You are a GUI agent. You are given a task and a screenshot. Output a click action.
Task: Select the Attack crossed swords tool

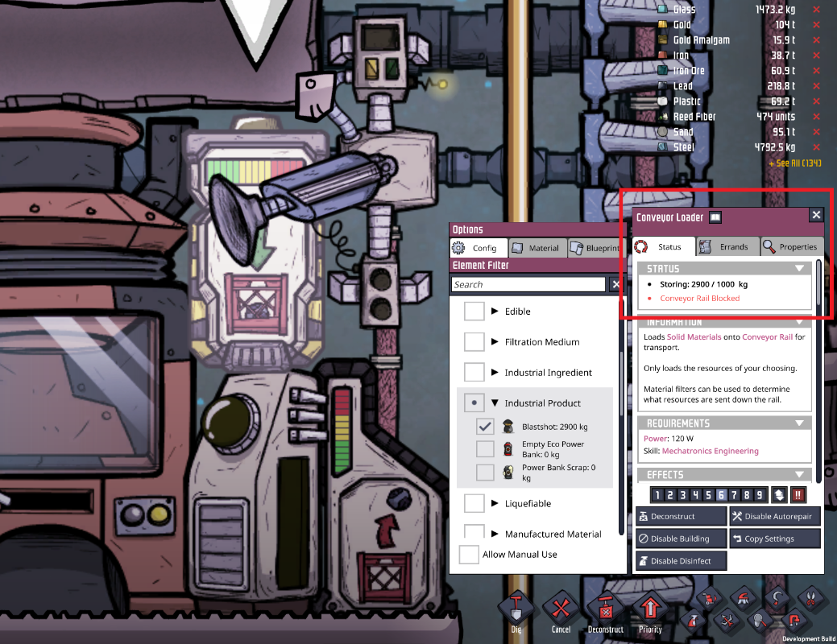pos(726,621)
